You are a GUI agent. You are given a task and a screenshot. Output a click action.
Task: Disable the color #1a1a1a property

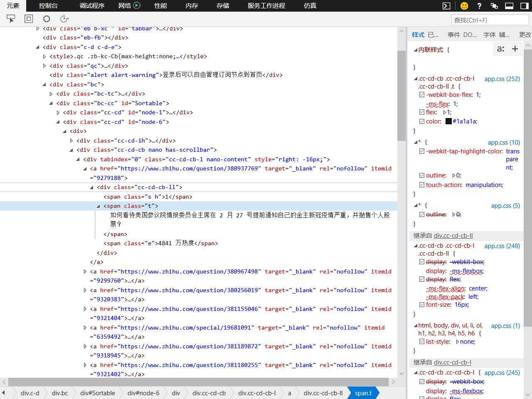(422, 121)
